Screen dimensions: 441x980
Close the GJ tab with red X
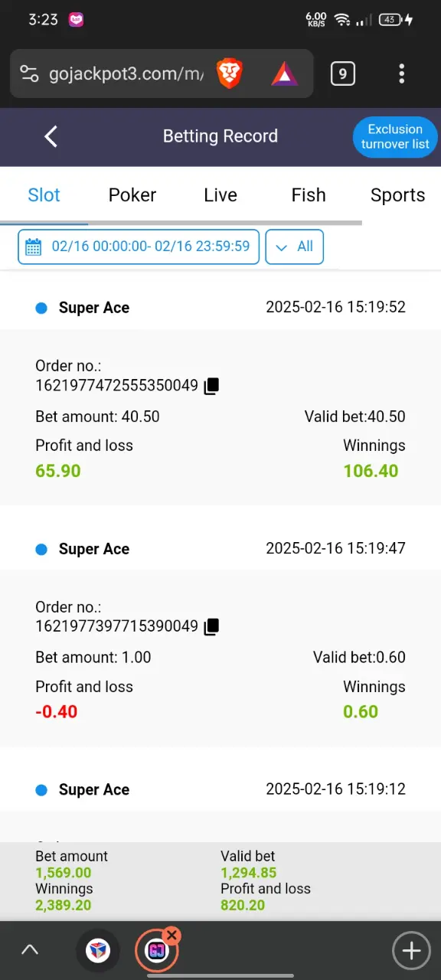point(172,935)
